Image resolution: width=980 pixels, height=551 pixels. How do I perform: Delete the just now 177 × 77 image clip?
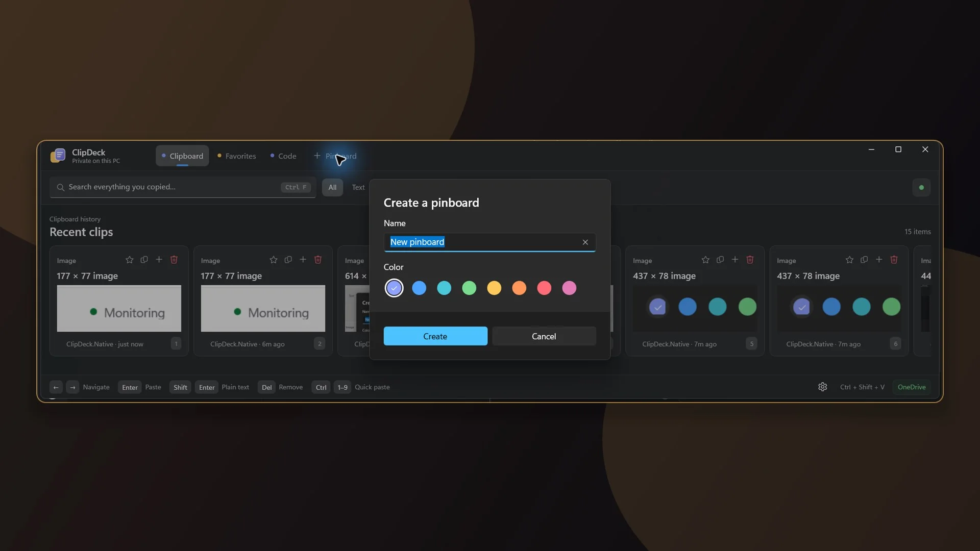point(174,260)
